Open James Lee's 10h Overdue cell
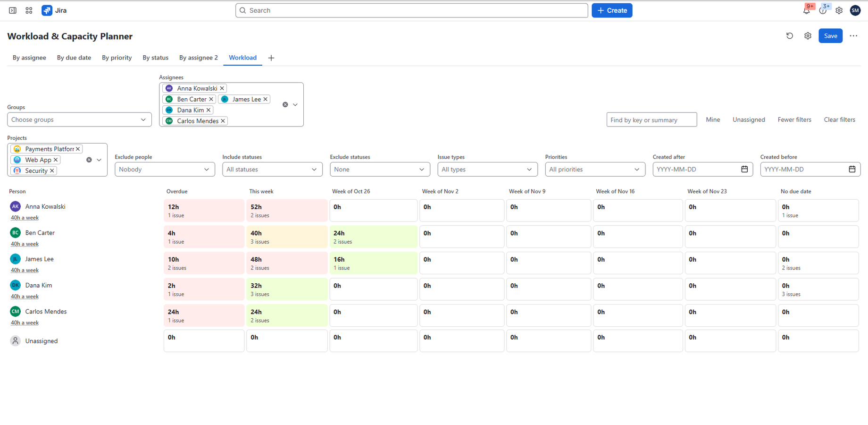 pos(204,263)
